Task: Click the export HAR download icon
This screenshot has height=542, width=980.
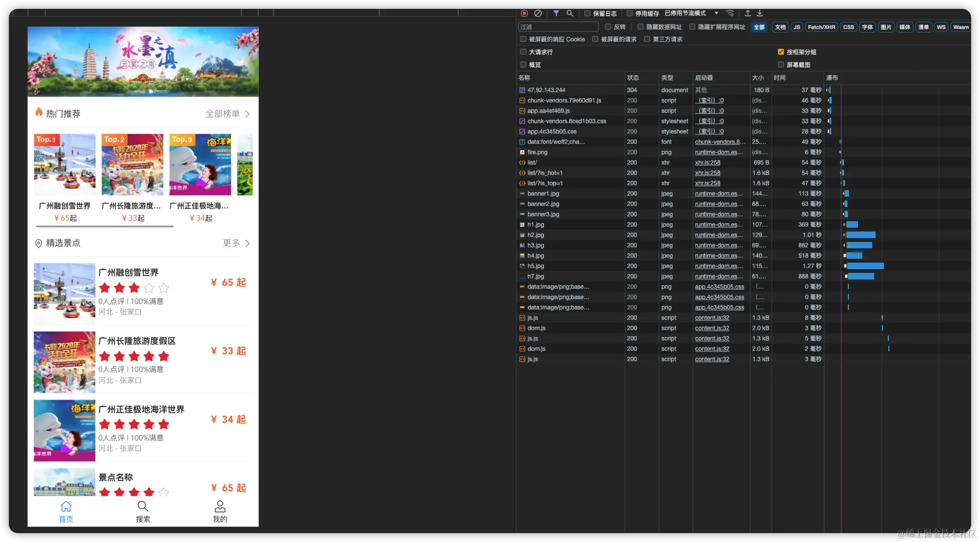Action: (760, 13)
